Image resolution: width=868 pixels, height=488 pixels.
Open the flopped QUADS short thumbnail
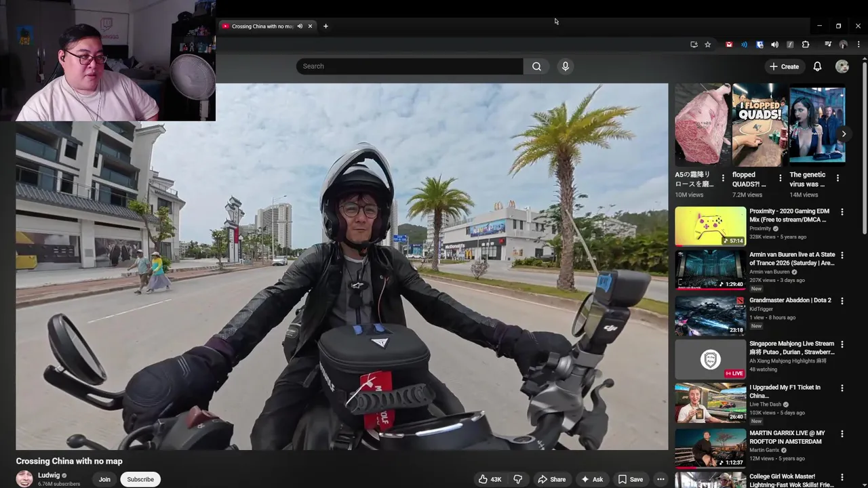coord(759,125)
